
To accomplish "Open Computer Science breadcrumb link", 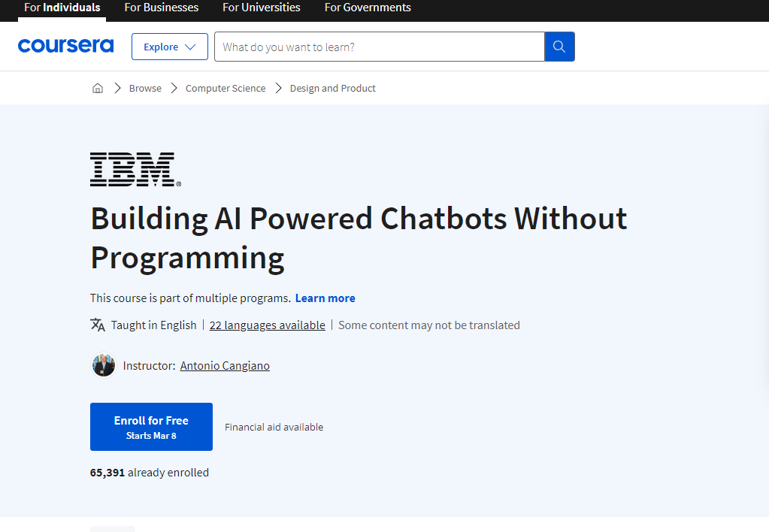I will tap(226, 88).
